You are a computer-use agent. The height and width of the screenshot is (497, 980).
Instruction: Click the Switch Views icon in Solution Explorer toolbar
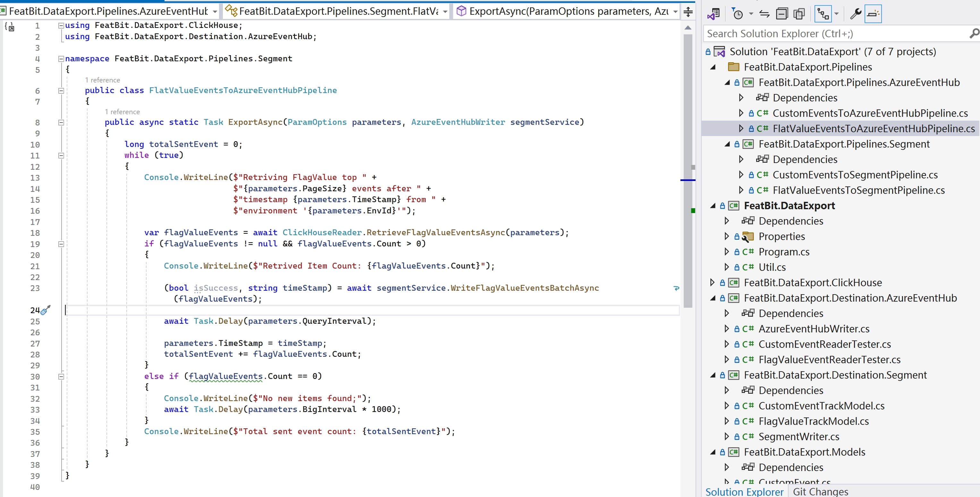pyautogui.click(x=713, y=14)
